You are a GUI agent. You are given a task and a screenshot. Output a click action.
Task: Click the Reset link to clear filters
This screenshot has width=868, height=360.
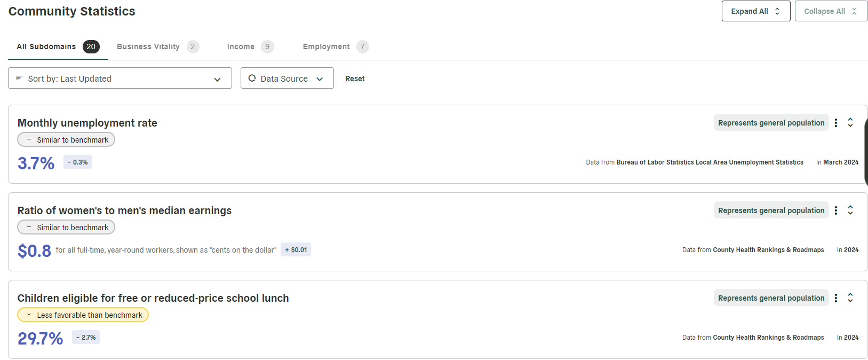[355, 78]
